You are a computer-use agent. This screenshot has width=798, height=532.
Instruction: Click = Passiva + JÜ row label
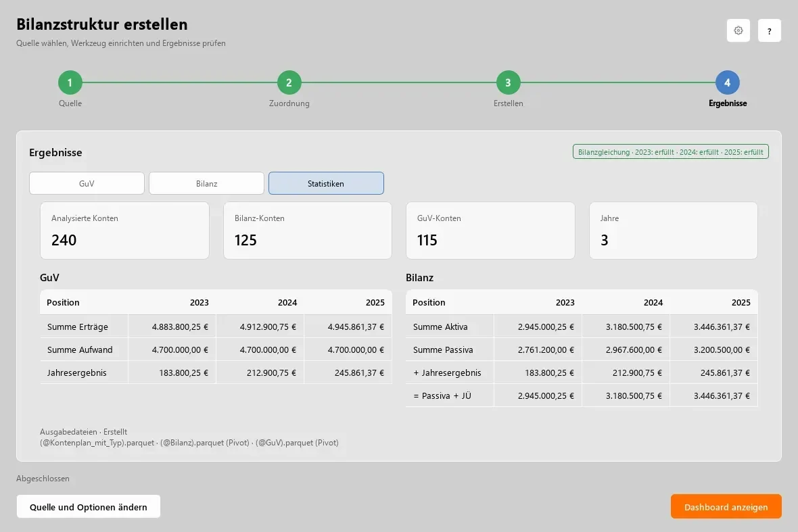point(442,395)
